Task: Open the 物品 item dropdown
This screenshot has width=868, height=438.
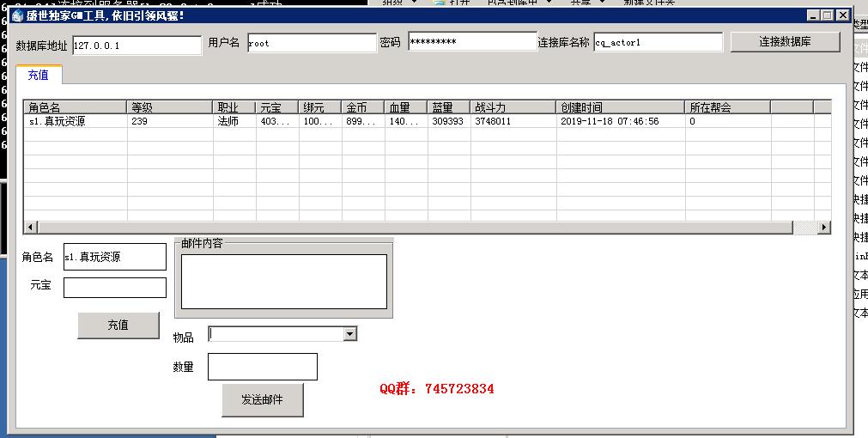Action: 349,334
